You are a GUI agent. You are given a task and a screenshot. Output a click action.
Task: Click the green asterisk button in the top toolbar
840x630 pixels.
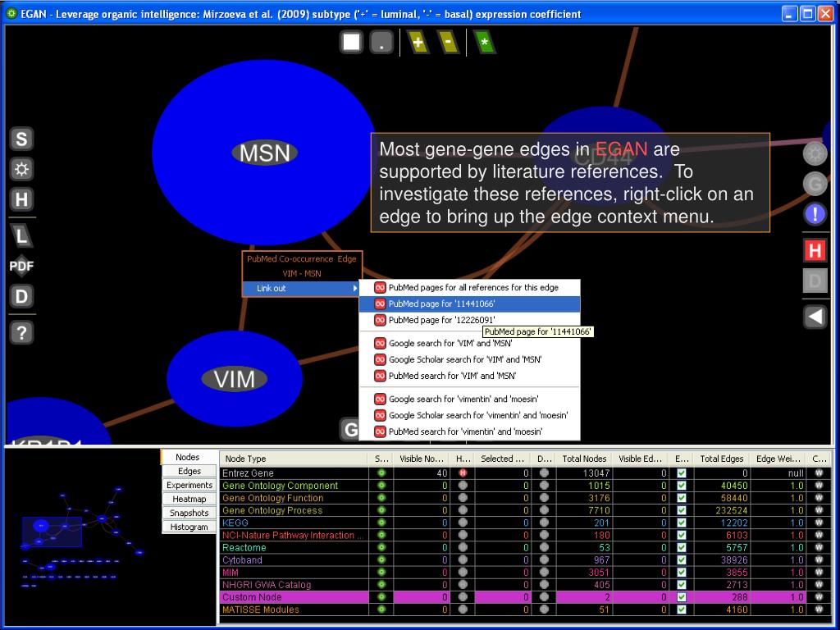point(484,42)
